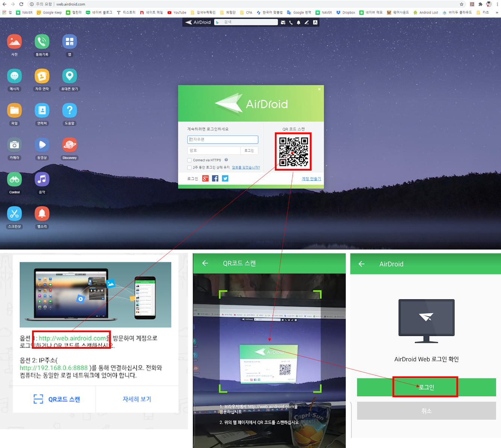
Task: Click the help question mark beside Connect via HTTPS
Action: pos(226,160)
